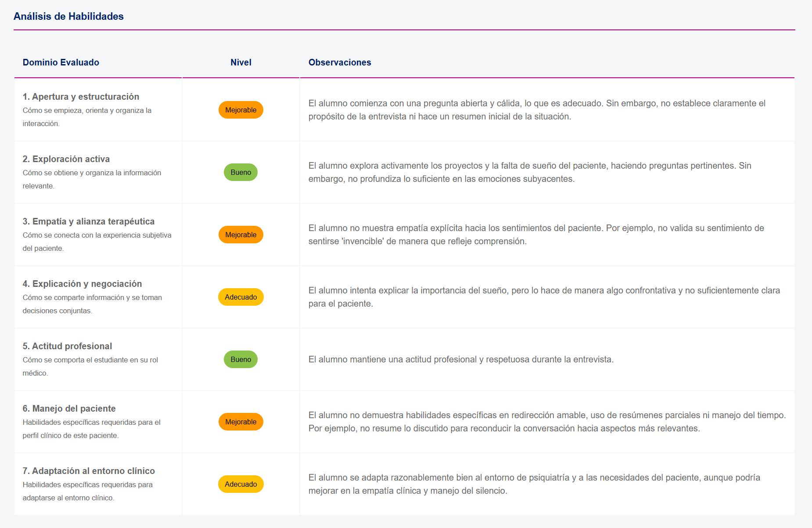Image resolution: width=812 pixels, height=528 pixels.
Task: Select '1. Apertura y estructuración' row title
Action: pos(81,97)
